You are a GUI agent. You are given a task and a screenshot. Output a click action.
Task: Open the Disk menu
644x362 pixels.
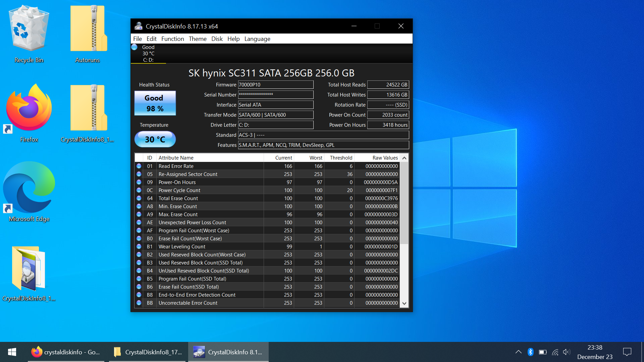(217, 39)
